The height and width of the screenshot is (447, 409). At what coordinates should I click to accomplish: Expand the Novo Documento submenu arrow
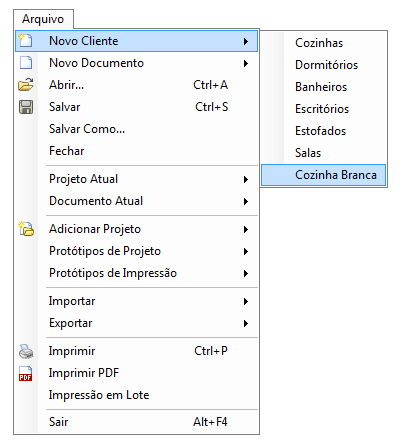click(246, 63)
